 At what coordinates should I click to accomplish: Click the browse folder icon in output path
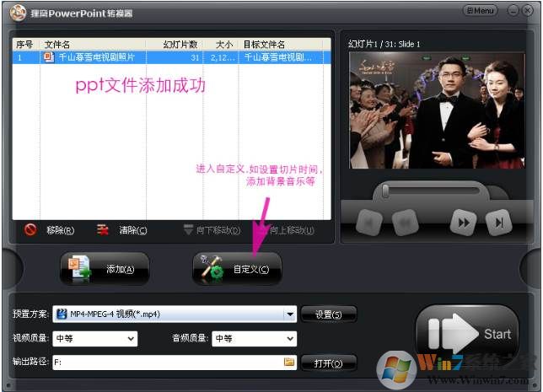click(289, 362)
